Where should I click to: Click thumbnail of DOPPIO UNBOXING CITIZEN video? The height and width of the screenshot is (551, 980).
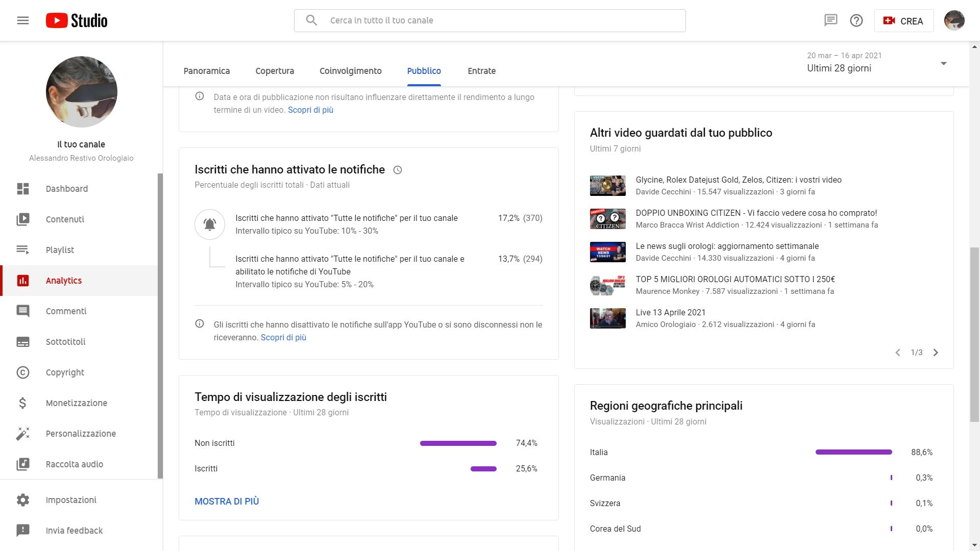coord(608,219)
